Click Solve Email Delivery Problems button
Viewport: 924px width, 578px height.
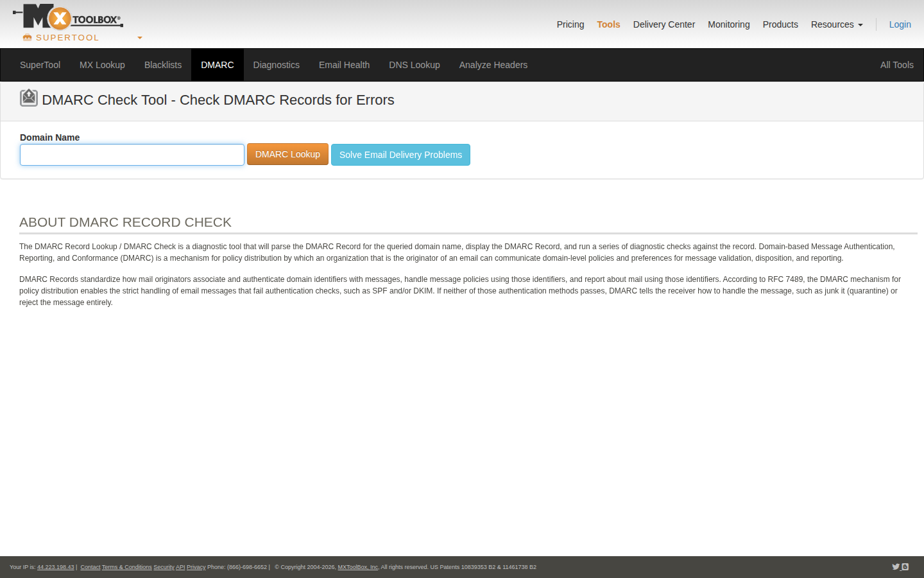(400, 155)
